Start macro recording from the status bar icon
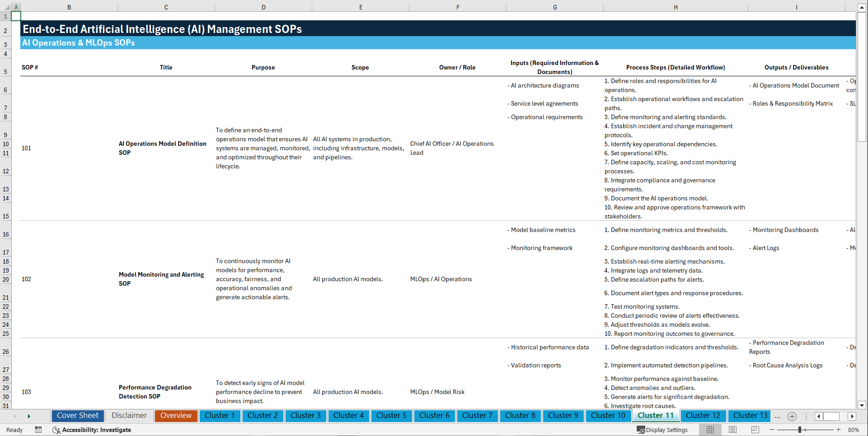Viewport: 868px width, 436px height. (x=38, y=430)
